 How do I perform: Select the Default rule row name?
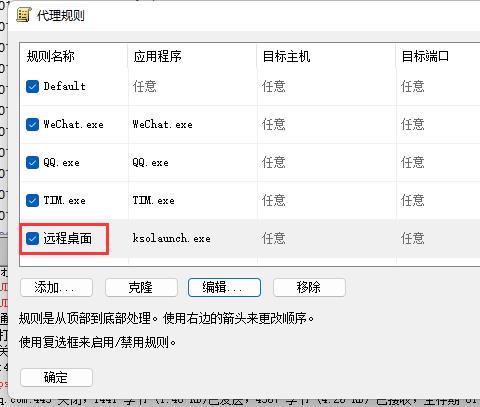tap(65, 86)
